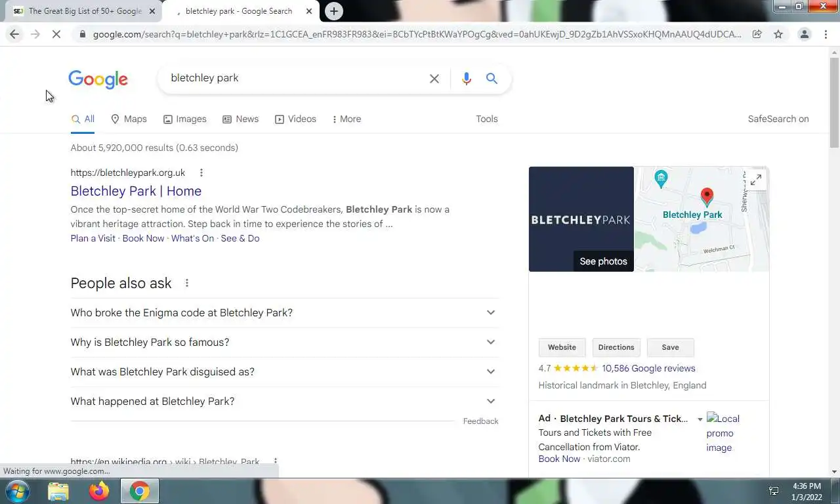Go back using the browser back arrow
840x504 pixels.
(14, 34)
